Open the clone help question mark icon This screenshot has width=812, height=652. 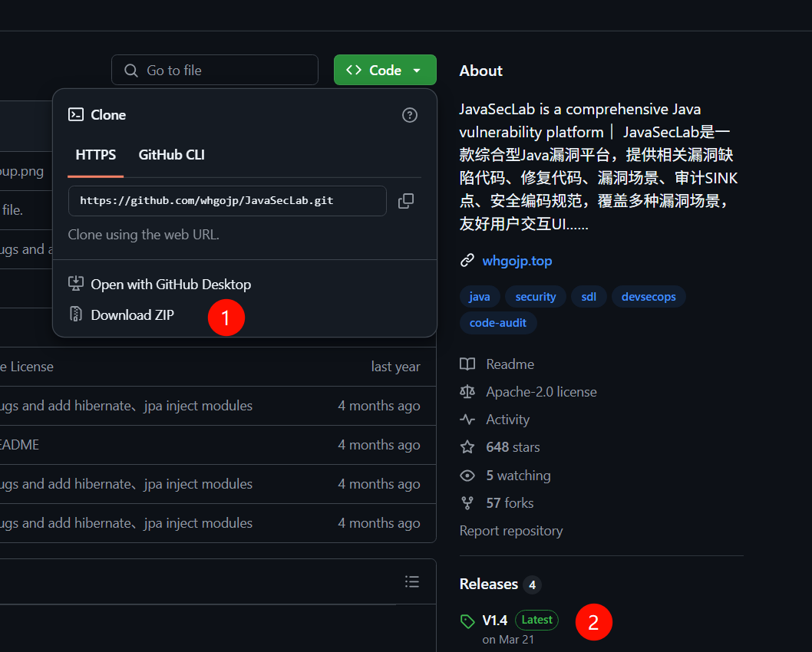pyautogui.click(x=410, y=115)
